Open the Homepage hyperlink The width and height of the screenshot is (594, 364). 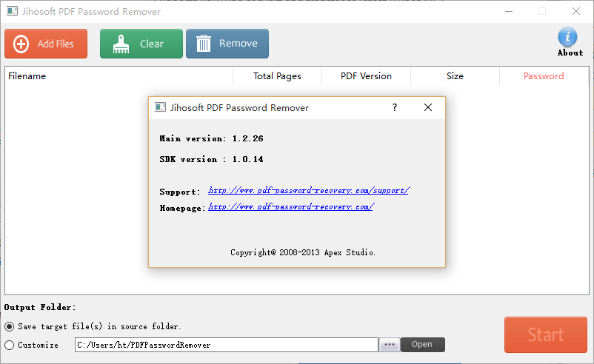click(290, 207)
